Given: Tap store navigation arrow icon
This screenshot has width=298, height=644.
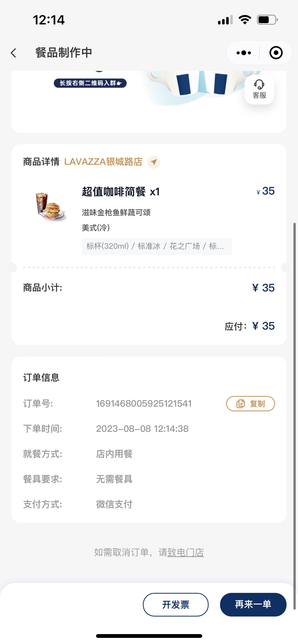Looking at the screenshot, I should [154, 162].
